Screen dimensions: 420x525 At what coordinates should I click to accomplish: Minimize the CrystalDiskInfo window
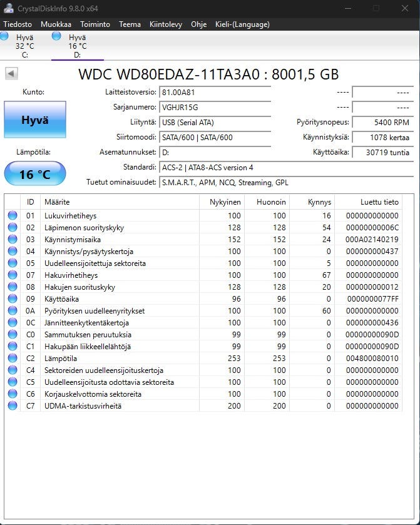(348, 8)
